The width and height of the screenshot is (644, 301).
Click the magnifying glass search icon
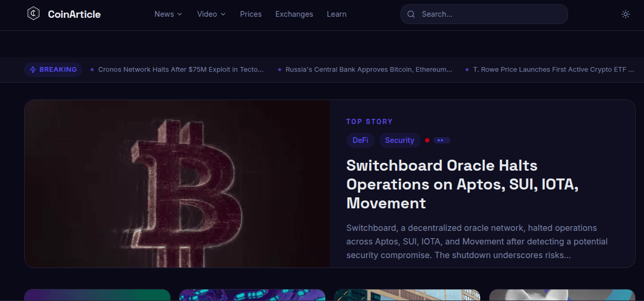pos(411,14)
